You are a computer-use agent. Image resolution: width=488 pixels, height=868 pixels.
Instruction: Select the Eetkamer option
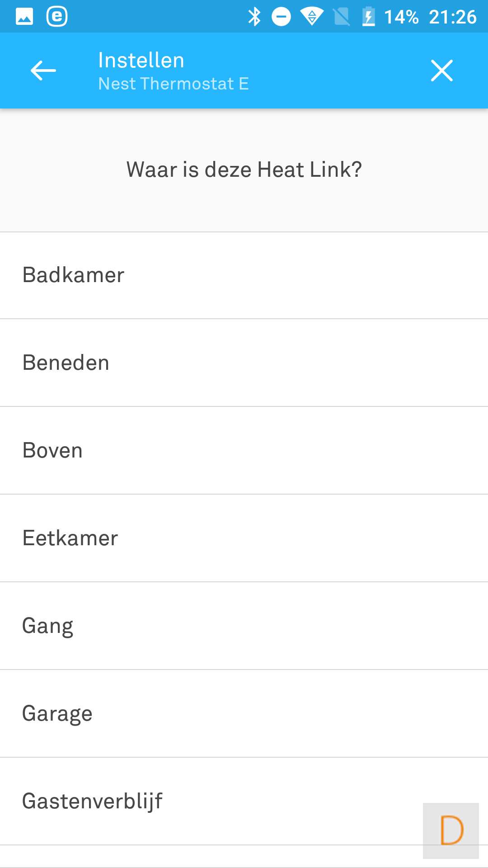[244, 538]
